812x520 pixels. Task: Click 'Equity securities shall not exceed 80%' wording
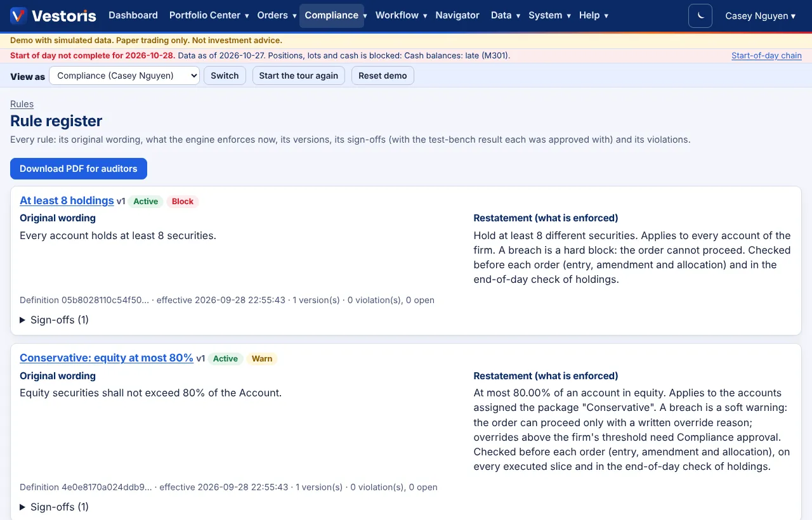[151, 393]
